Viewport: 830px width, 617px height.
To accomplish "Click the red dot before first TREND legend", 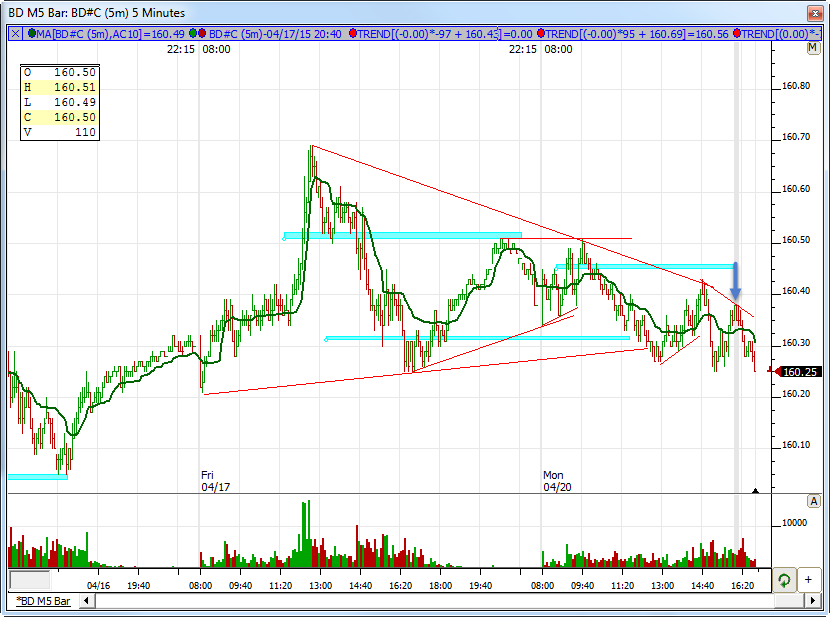I will click(x=353, y=34).
